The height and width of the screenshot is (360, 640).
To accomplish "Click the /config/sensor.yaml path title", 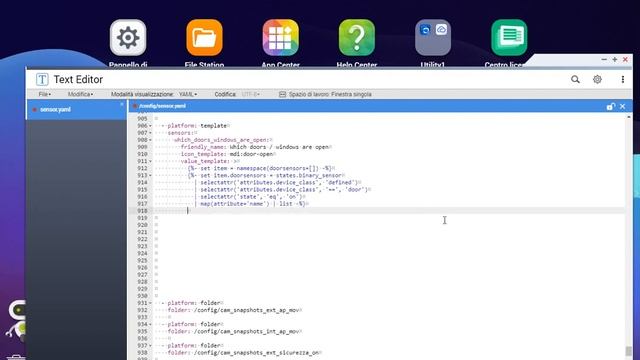I will pos(162,106).
